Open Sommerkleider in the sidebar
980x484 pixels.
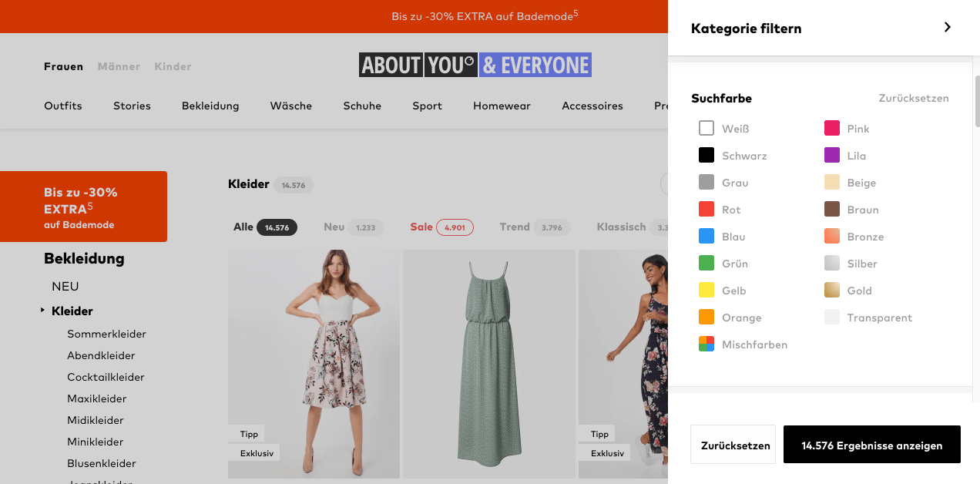pos(106,334)
